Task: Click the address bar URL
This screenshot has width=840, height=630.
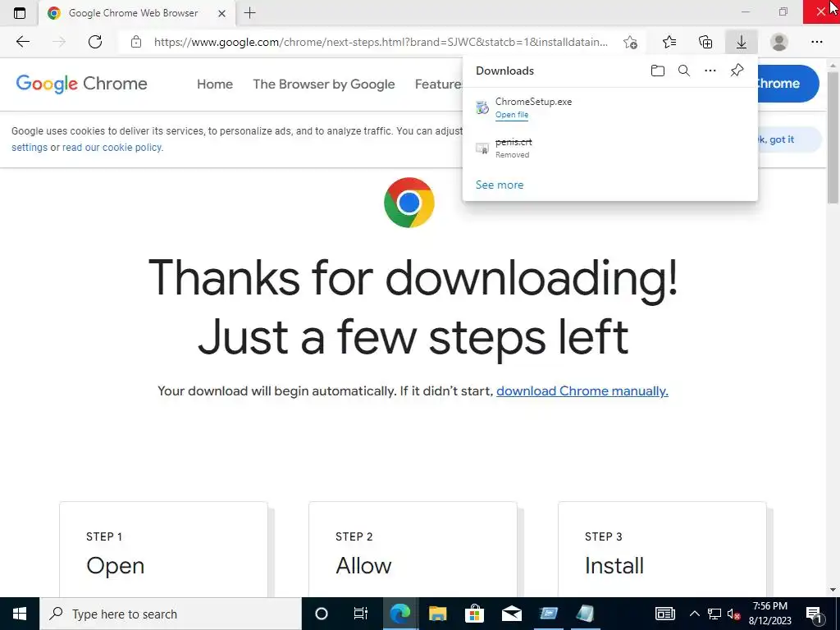Action: click(x=381, y=42)
